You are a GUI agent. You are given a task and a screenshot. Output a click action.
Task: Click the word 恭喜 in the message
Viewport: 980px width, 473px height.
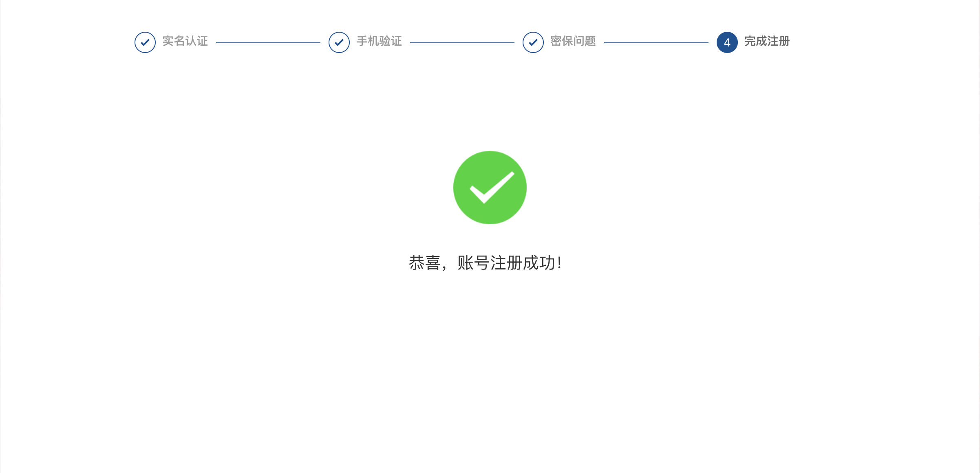[x=425, y=263]
